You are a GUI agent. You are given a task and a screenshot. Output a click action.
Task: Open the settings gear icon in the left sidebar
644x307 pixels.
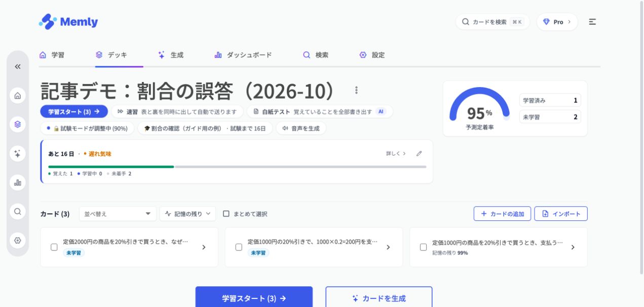click(x=18, y=240)
